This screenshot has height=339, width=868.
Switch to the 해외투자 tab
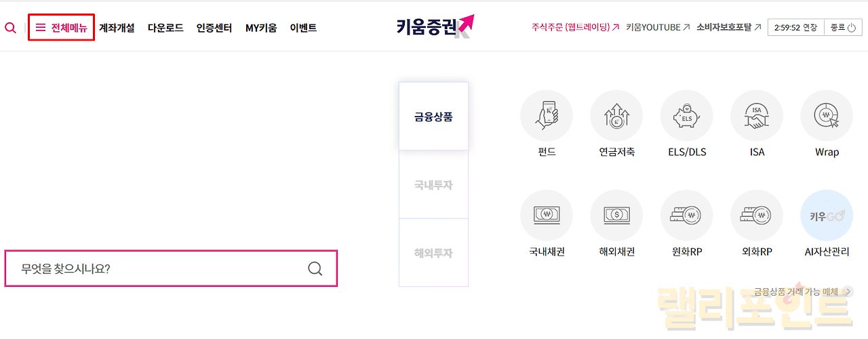point(433,253)
